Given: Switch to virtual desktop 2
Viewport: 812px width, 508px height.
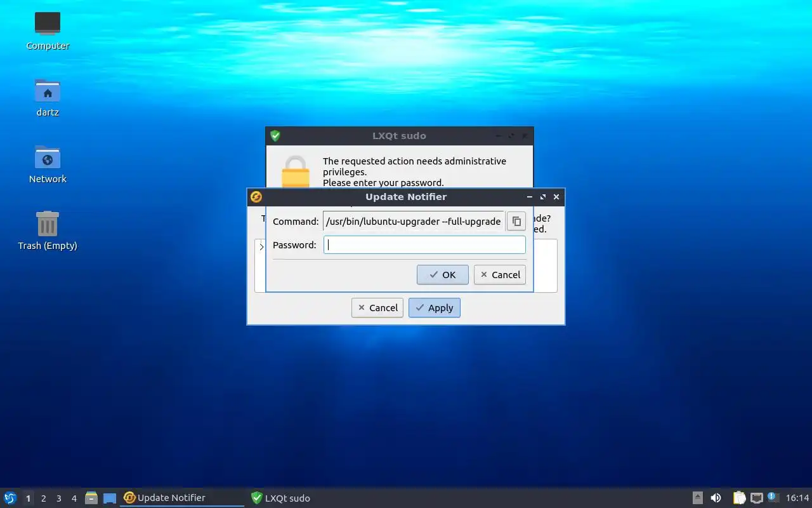Looking at the screenshot, I should 43,498.
